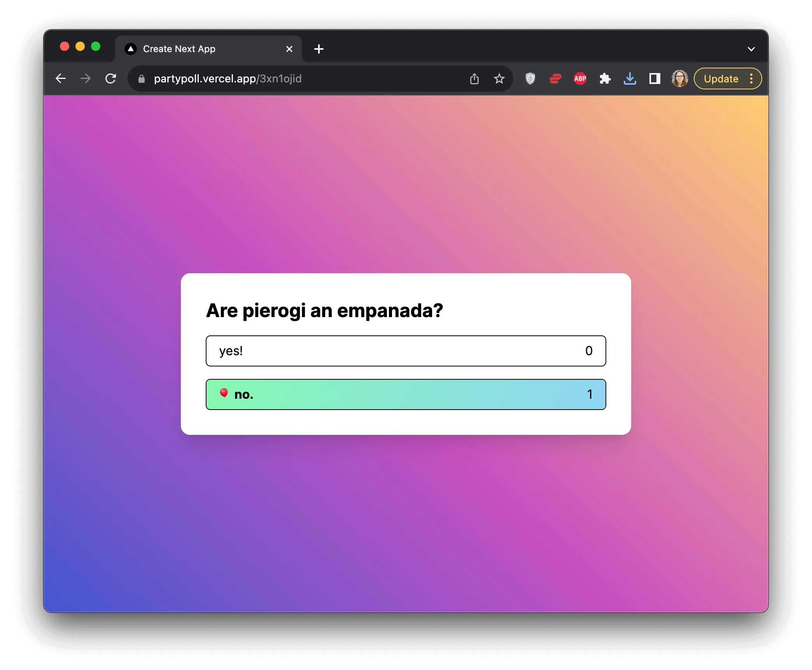The image size is (812, 670).
Task: Toggle the currently selected 'no.' answer
Action: coord(405,394)
